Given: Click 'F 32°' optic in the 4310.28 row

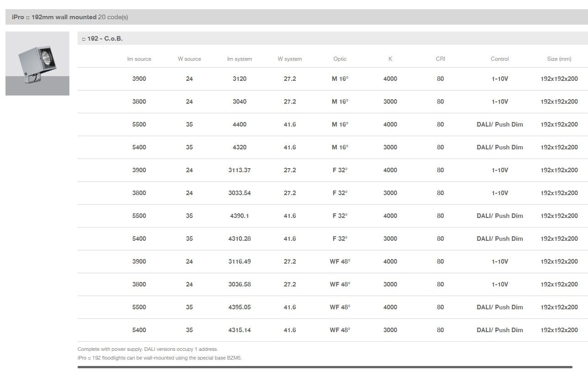Looking at the screenshot, I should point(340,238).
